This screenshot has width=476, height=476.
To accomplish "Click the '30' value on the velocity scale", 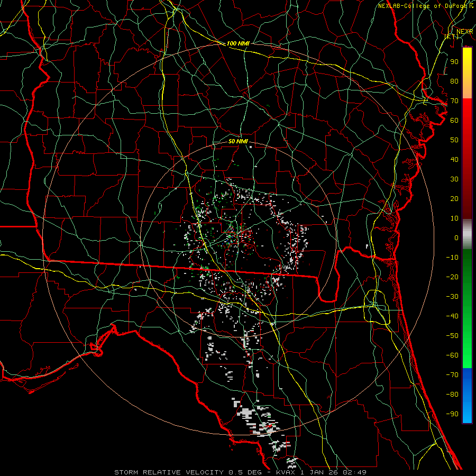I will click(454, 179).
